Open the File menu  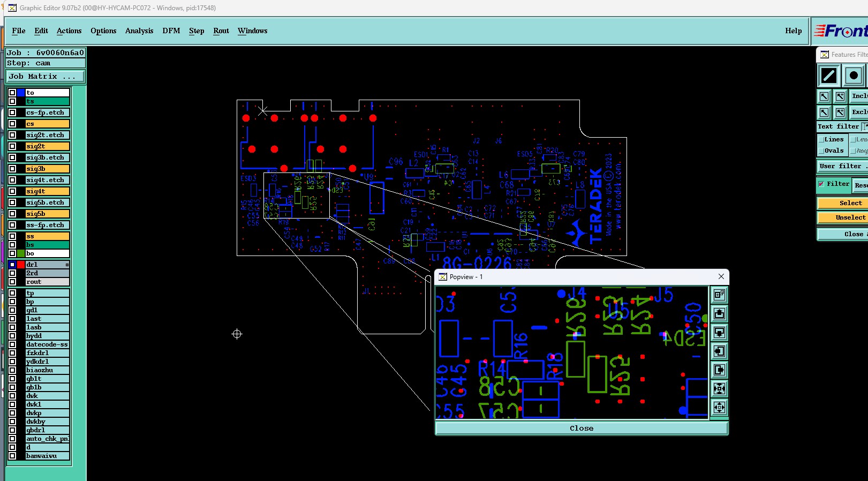click(x=19, y=31)
